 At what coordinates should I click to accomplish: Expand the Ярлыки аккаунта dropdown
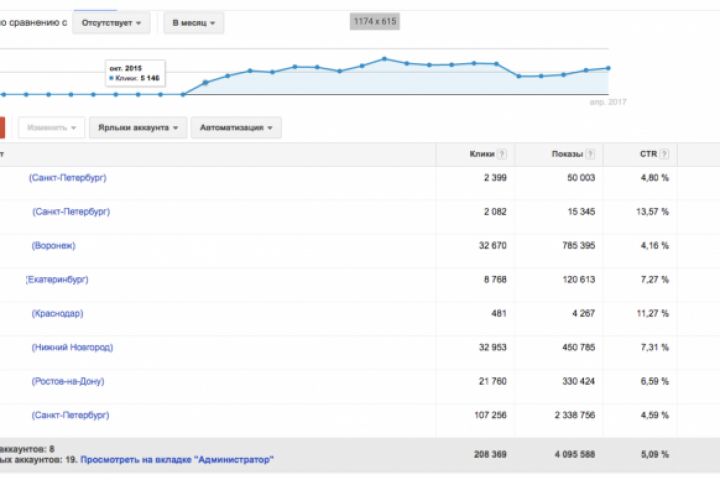pyautogui.click(x=138, y=128)
